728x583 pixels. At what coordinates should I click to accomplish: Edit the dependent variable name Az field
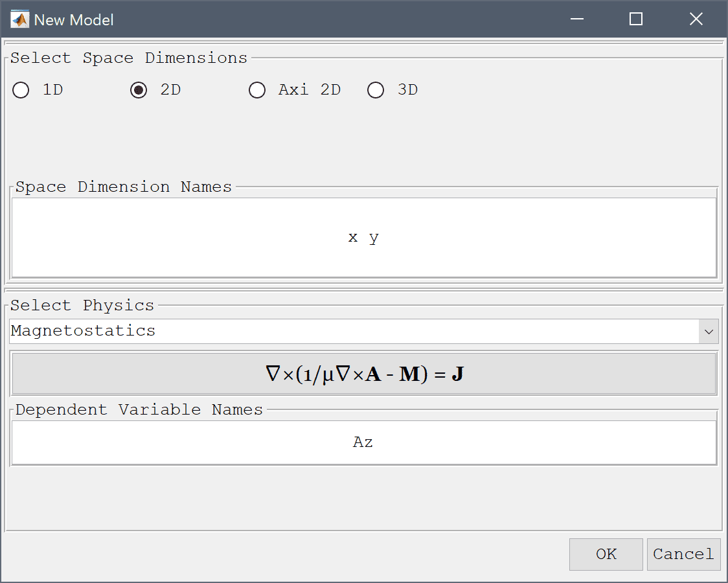pyautogui.click(x=364, y=442)
